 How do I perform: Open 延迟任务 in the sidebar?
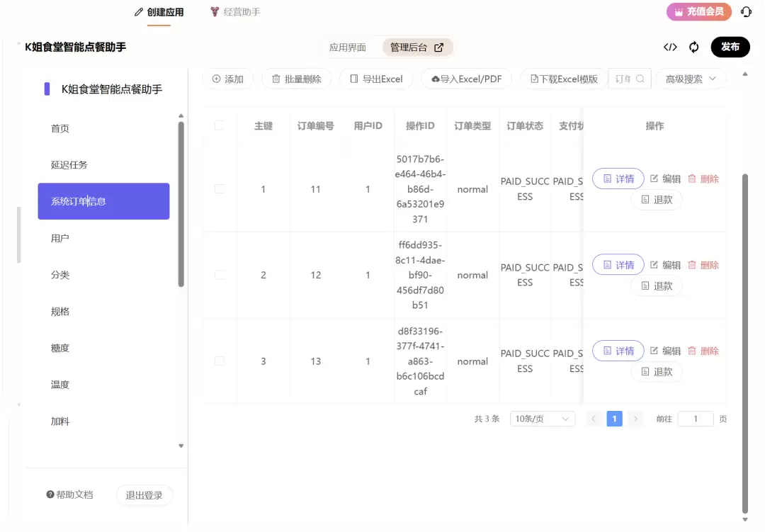tap(103, 165)
